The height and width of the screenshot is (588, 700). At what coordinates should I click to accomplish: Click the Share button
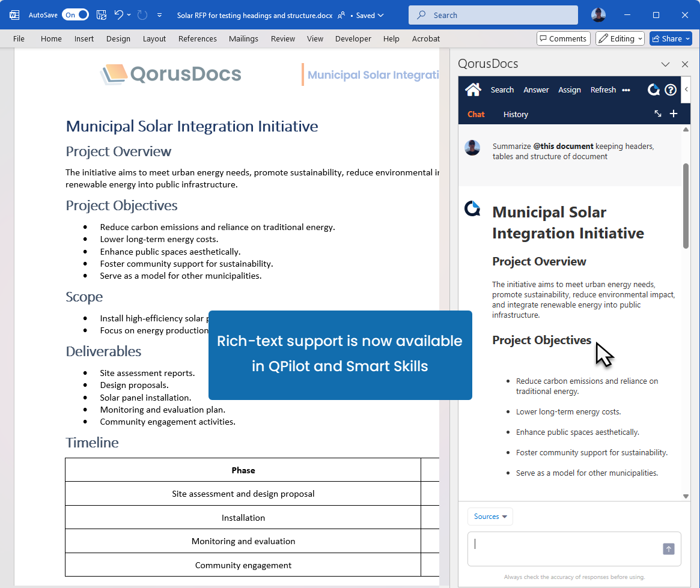pyautogui.click(x=671, y=39)
